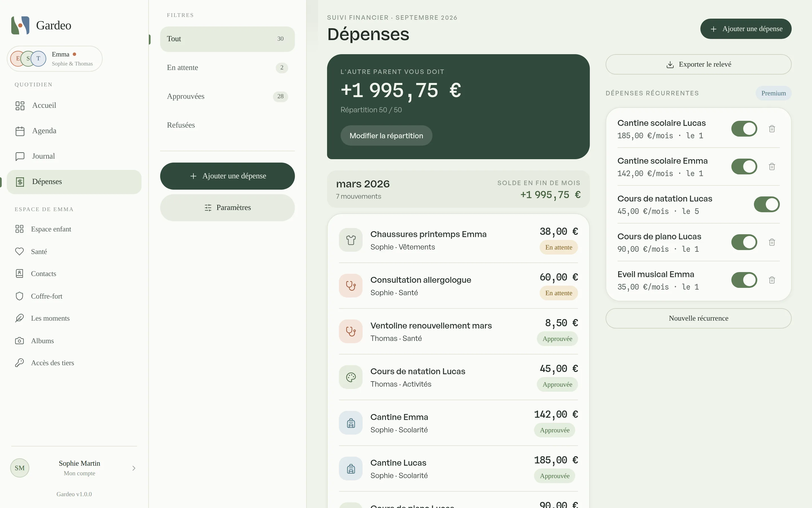Delete Cantine scolaire Emma recurrence
Screen dimensions: 812x508
[x=772, y=167]
